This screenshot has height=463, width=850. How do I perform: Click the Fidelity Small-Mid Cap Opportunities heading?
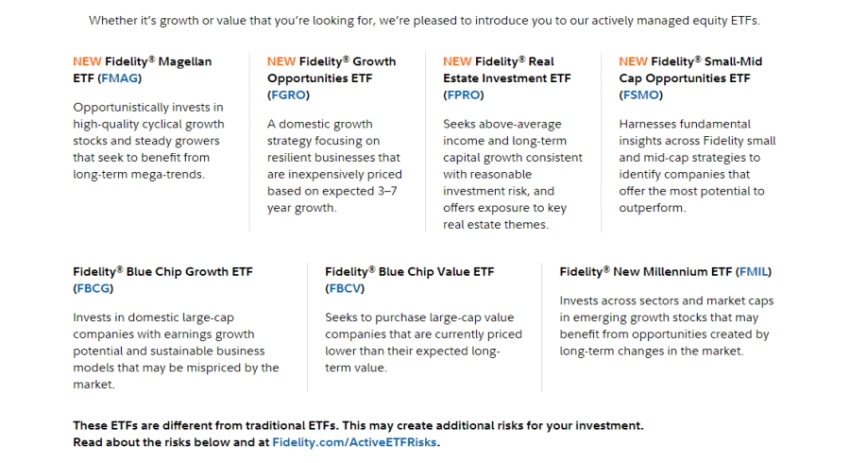point(690,78)
